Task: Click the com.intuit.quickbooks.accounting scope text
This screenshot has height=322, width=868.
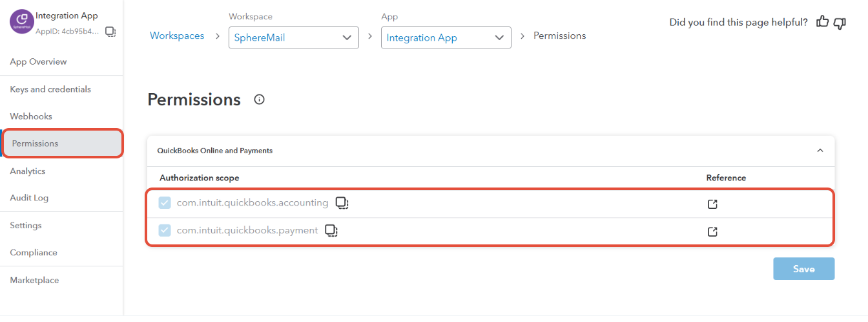Action: pyautogui.click(x=253, y=203)
